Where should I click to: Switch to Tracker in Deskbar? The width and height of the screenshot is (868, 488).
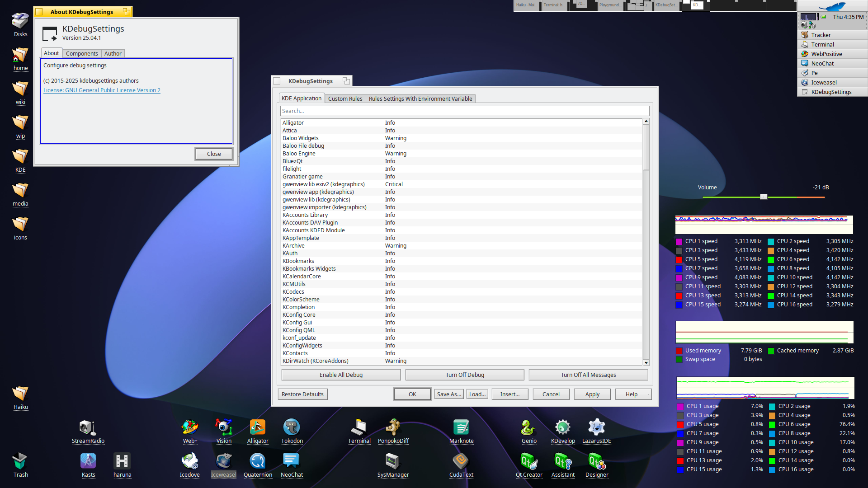tap(832, 35)
